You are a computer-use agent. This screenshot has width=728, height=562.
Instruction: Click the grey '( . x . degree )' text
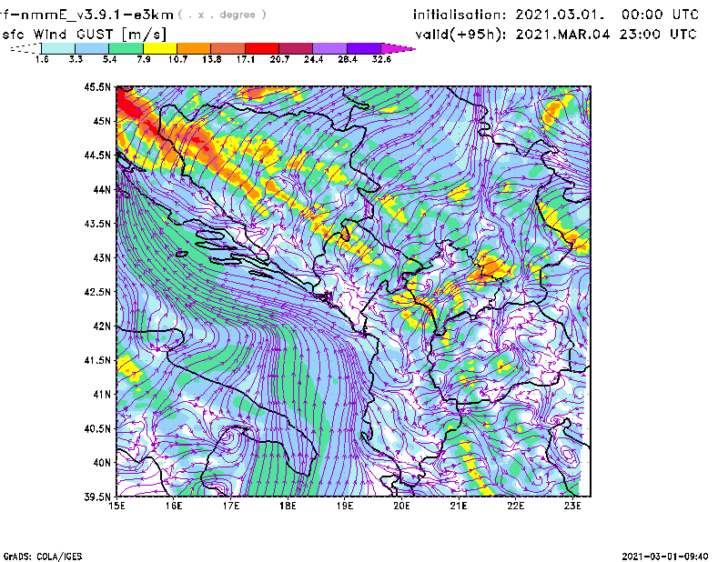[x=222, y=15]
